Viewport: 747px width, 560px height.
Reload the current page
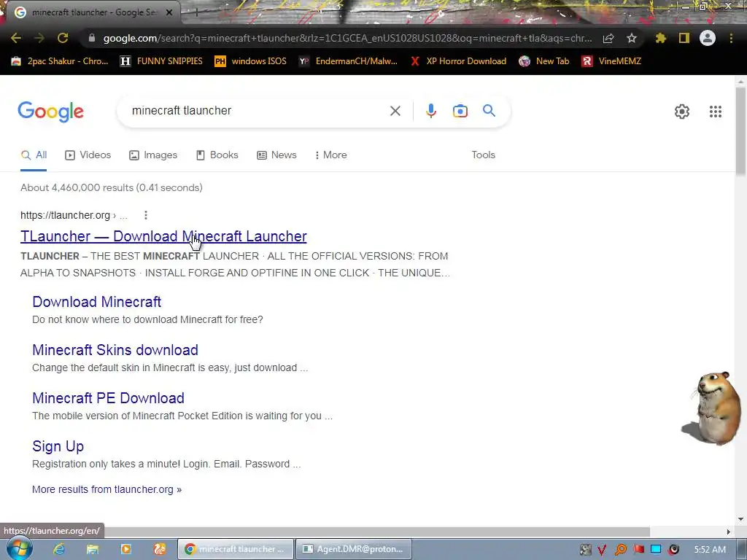tap(63, 38)
